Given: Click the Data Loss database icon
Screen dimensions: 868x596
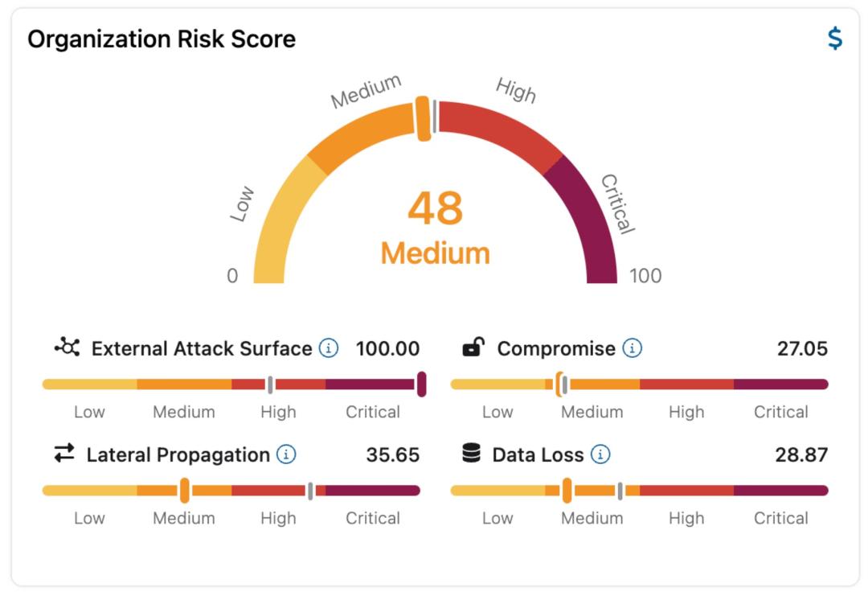Looking at the screenshot, I should (472, 454).
